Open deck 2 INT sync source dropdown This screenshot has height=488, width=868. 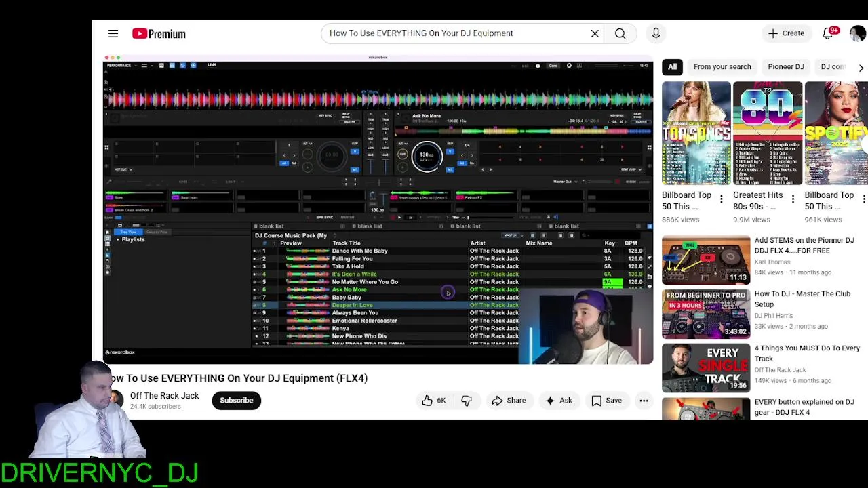(403, 143)
